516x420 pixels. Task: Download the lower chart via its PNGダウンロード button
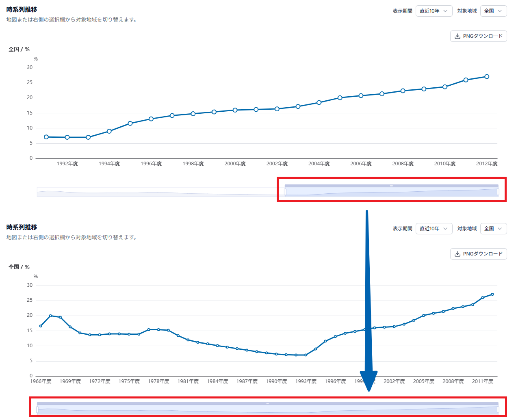pos(479,254)
